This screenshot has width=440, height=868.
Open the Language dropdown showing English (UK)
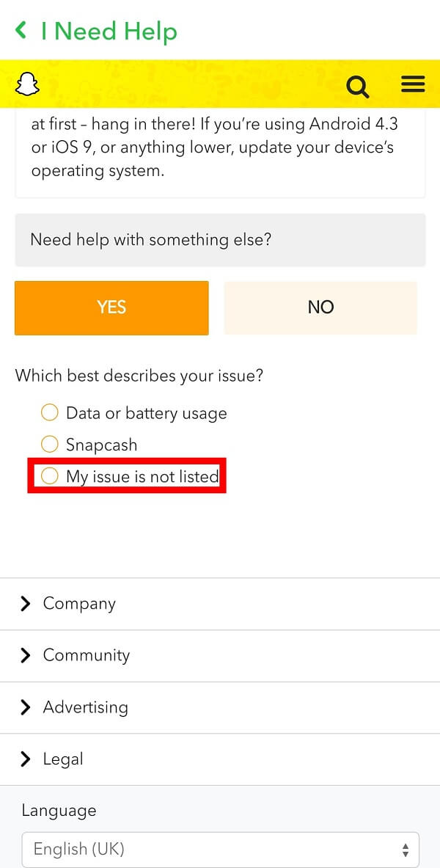click(x=220, y=849)
